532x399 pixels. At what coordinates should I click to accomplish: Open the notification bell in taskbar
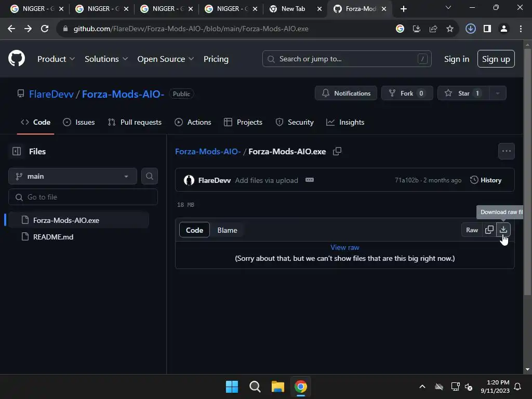518,387
